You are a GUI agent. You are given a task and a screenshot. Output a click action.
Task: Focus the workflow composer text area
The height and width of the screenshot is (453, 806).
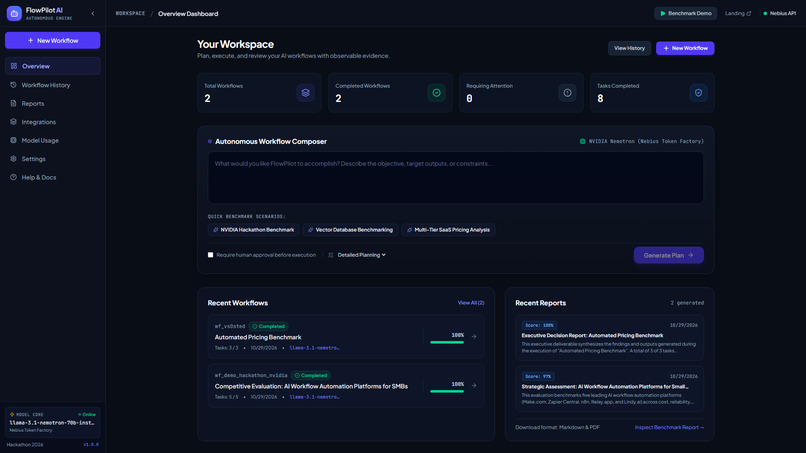[455, 177]
